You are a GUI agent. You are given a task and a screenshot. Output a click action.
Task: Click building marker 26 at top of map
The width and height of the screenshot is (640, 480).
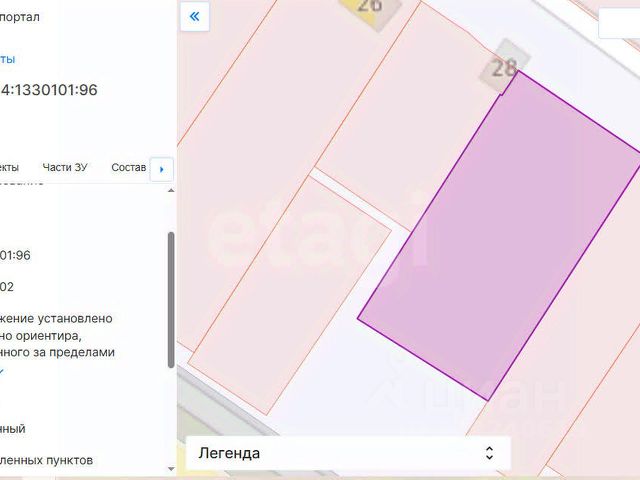369,8
